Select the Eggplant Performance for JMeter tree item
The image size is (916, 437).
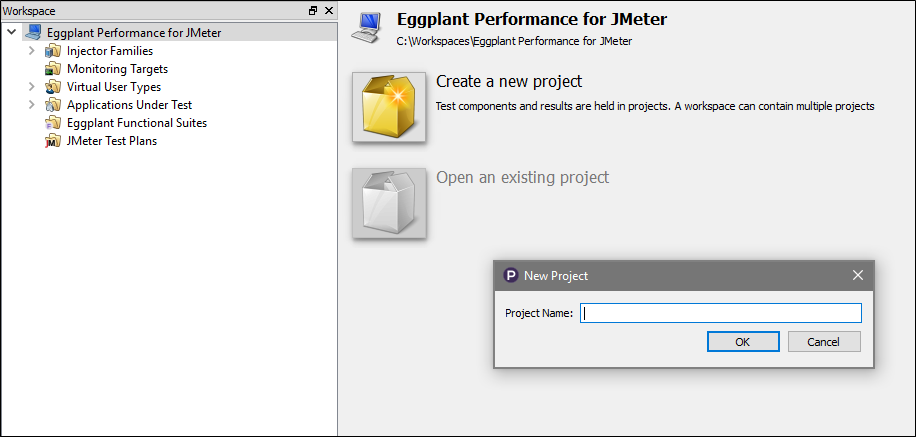tap(134, 33)
